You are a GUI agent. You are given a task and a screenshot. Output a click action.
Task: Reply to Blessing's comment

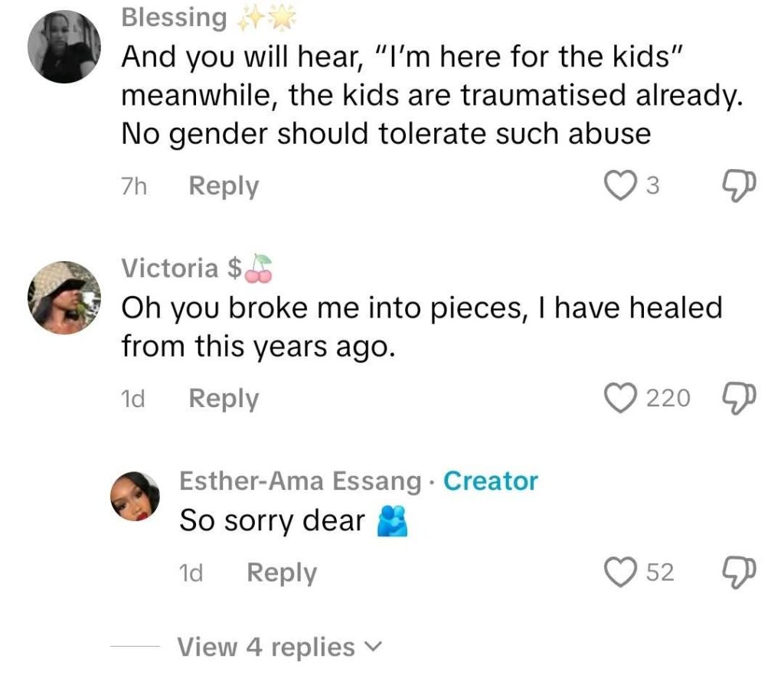224,186
